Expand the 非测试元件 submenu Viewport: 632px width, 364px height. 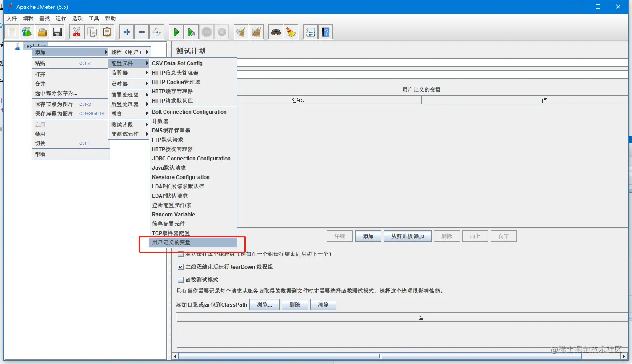tap(130, 134)
